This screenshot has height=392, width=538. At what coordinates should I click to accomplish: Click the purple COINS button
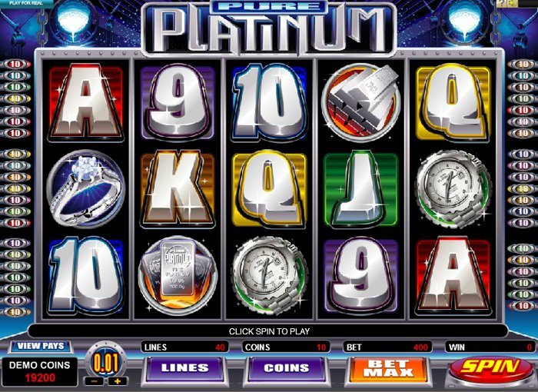click(x=287, y=369)
